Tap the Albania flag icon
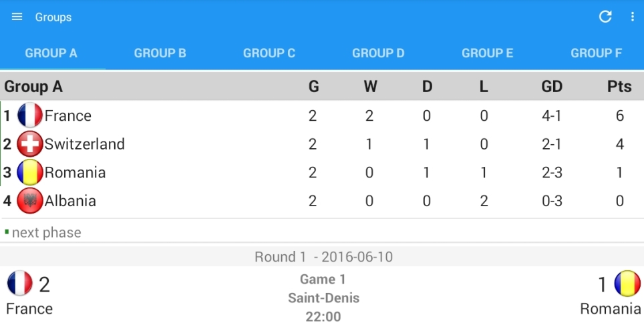The image size is (644, 327). tap(30, 201)
